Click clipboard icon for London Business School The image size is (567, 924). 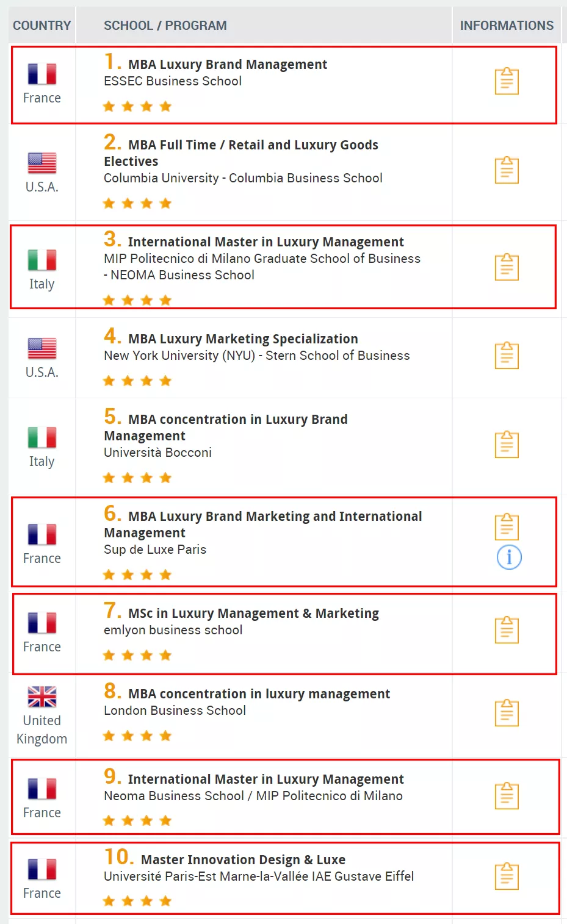click(507, 712)
